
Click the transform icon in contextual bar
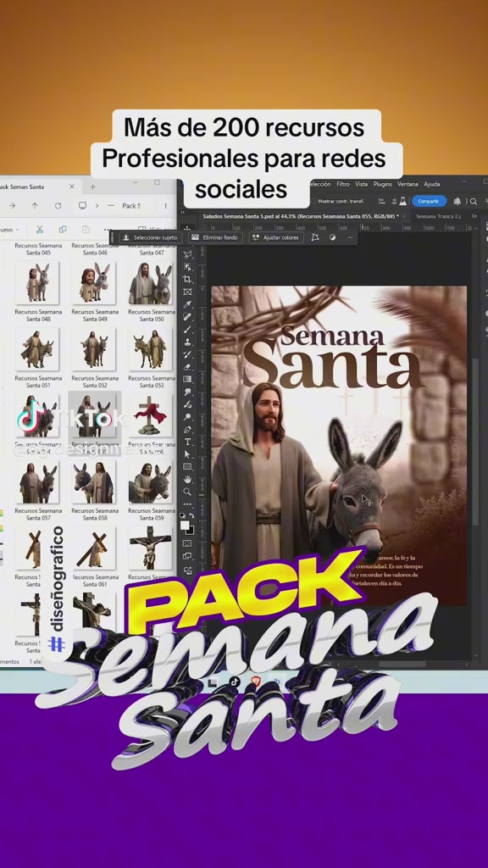point(315,237)
